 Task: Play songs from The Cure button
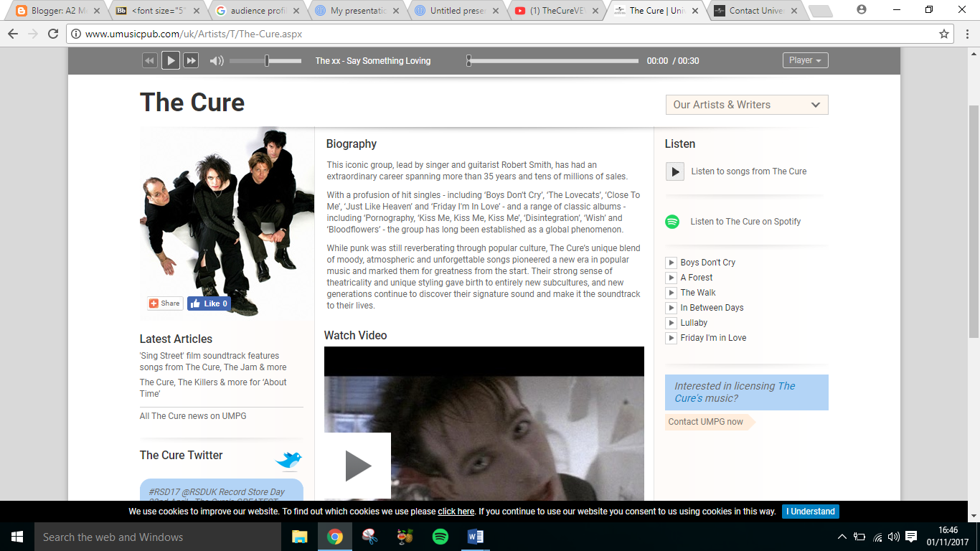point(674,171)
